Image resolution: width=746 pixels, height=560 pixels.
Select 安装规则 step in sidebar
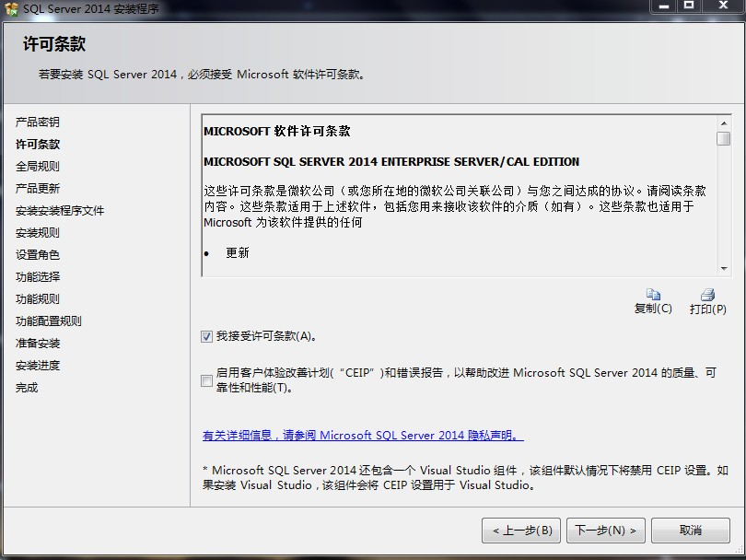click(38, 233)
